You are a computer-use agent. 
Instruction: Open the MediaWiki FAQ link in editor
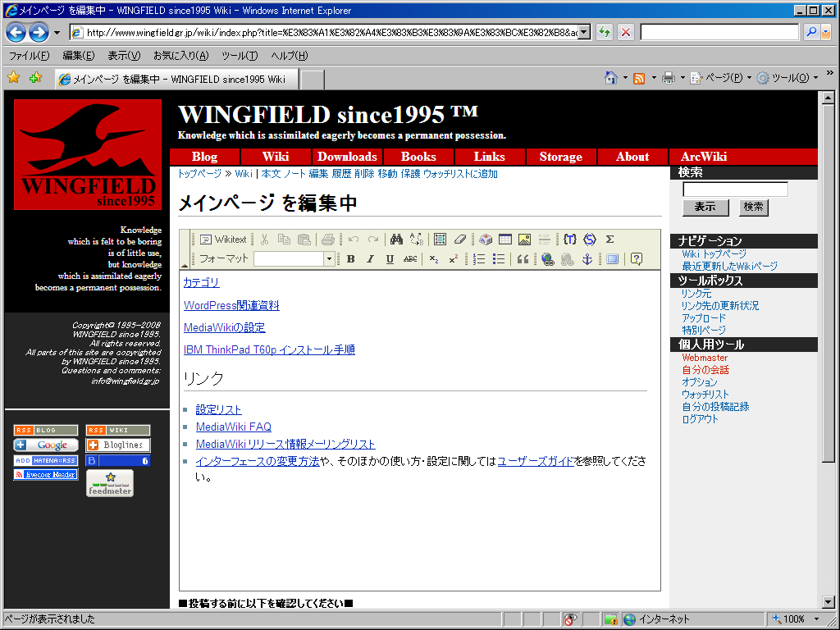click(234, 427)
